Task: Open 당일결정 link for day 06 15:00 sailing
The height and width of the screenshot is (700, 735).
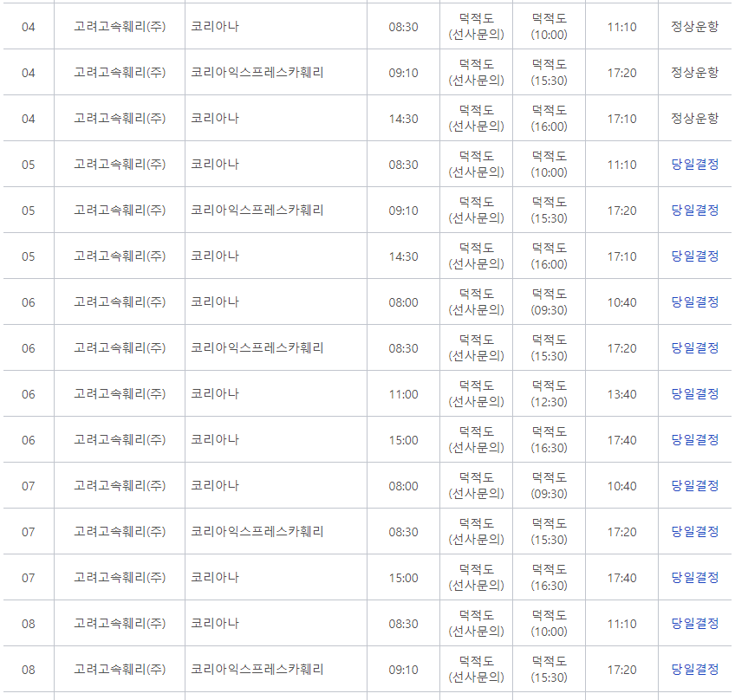Action: coord(694,440)
